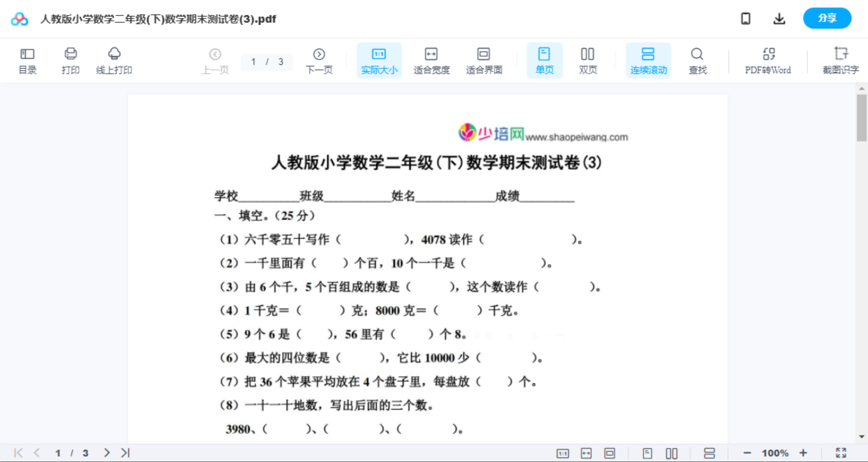Click the fullscreen icon in the status bar

tap(841, 452)
